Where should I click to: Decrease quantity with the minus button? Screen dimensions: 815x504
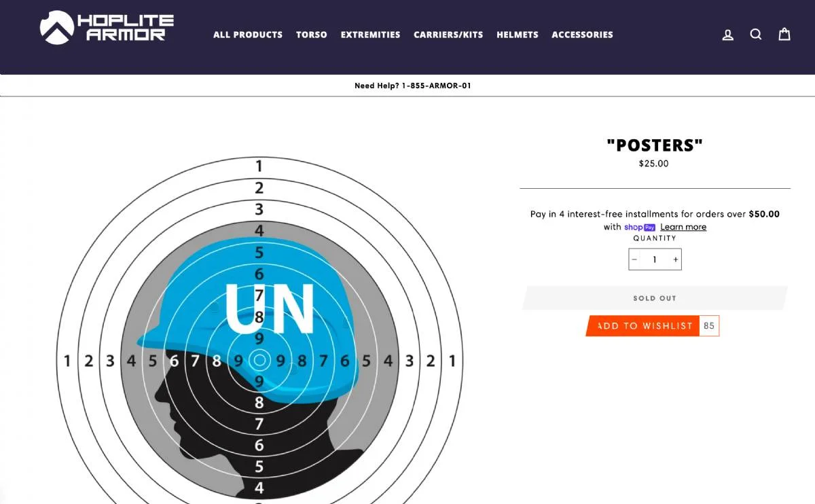634,259
